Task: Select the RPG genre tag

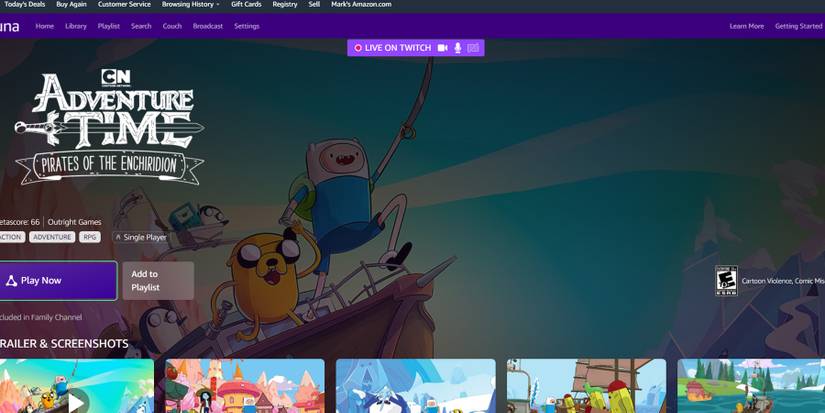Action: (90, 237)
